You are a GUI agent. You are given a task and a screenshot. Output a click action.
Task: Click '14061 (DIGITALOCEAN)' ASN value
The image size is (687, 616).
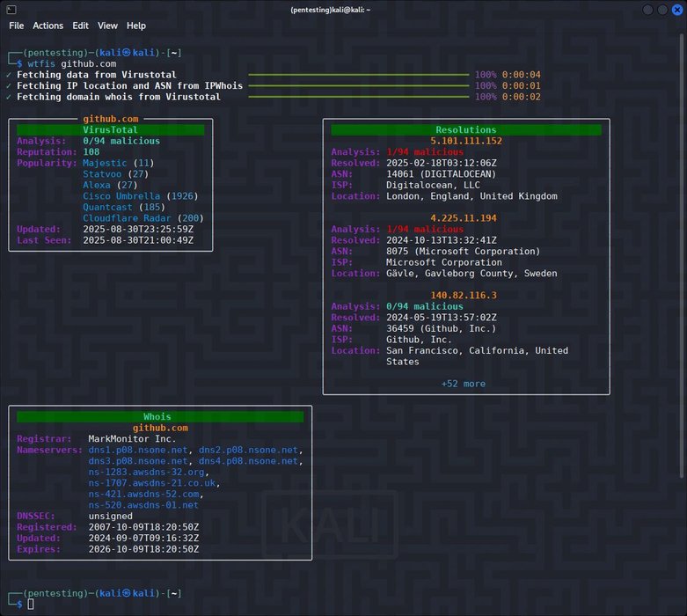[x=442, y=174]
